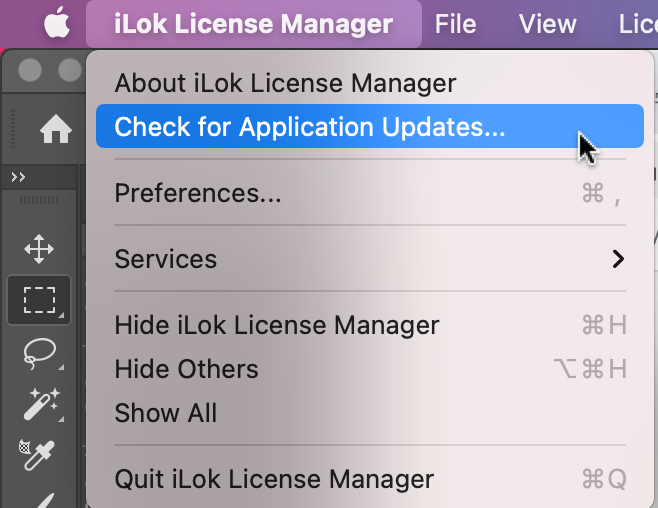Viewport: 658px width, 508px height.
Task: Open the View menu
Action: pyautogui.click(x=547, y=23)
